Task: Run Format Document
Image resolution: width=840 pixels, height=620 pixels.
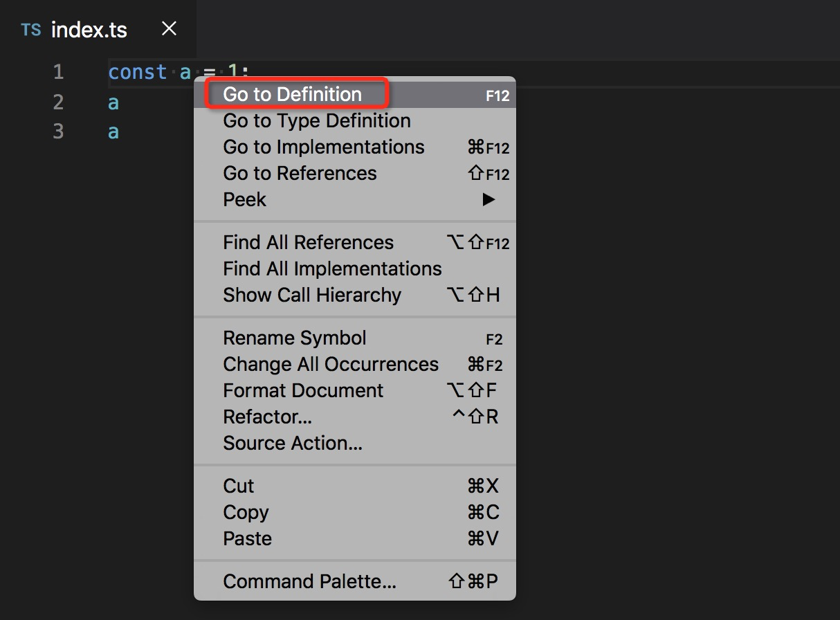Action: tap(303, 391)
